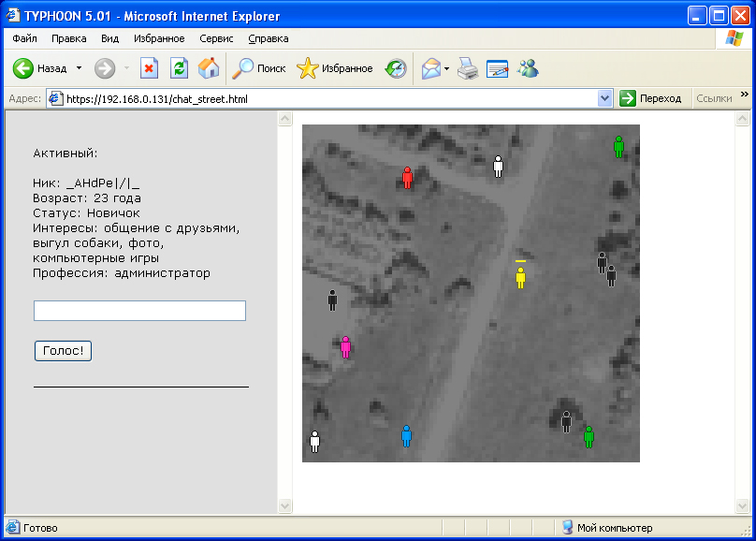Image resolution: width=756 pixels, height=541 pixels.
Task: Expand the Ссылки links chevron
Action: pos(745,95)
